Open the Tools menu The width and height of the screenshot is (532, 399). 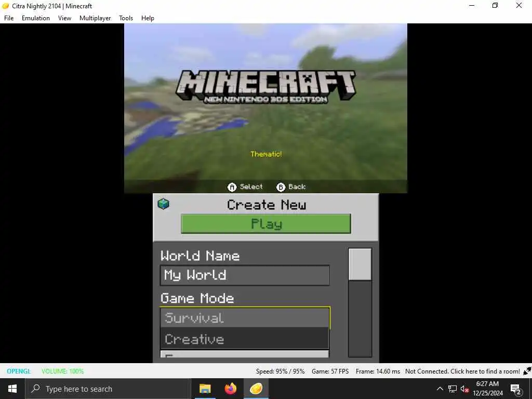point(126,18)
